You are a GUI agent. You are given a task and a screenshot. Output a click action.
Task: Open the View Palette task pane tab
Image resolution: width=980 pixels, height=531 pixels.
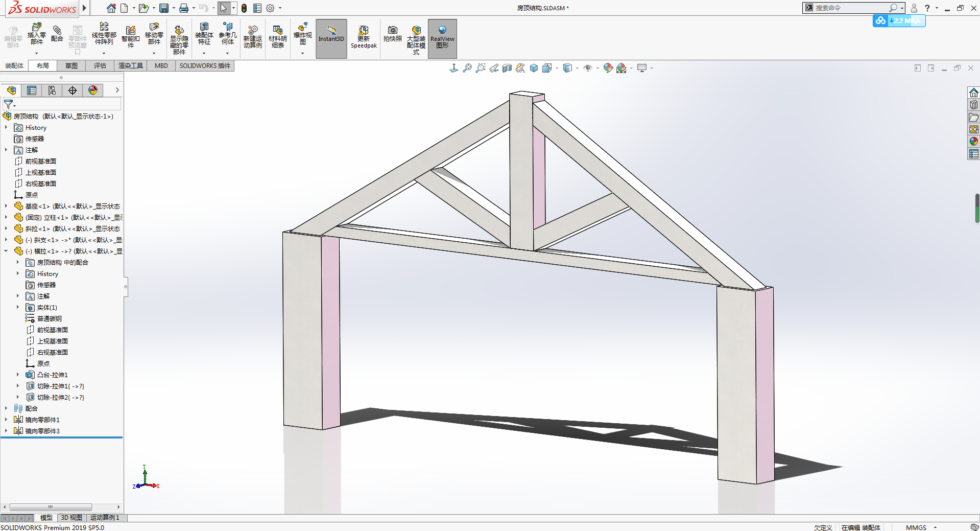click(x=974, y=129)
